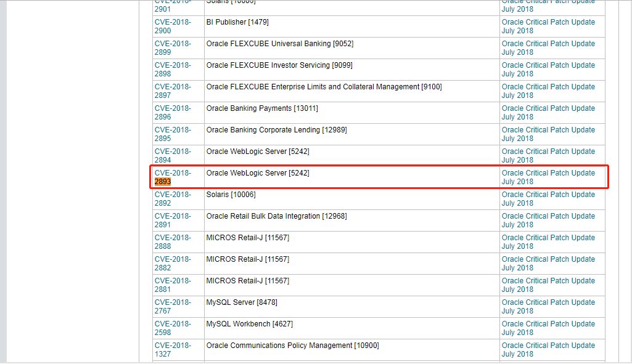Select WebLogic Server text in CVE-2018-2893 row

258,173
